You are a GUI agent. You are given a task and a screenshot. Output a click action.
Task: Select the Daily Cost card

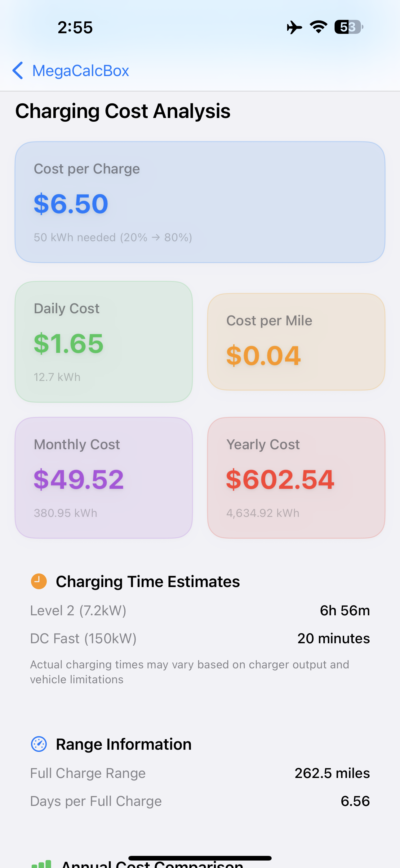pyautogui.click(x=104, y=342)
